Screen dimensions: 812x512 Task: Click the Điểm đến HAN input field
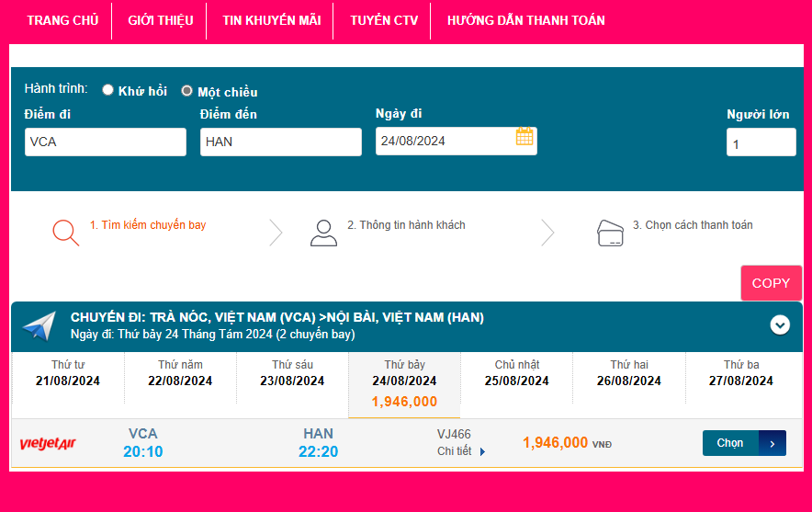[x=280, y=142]
